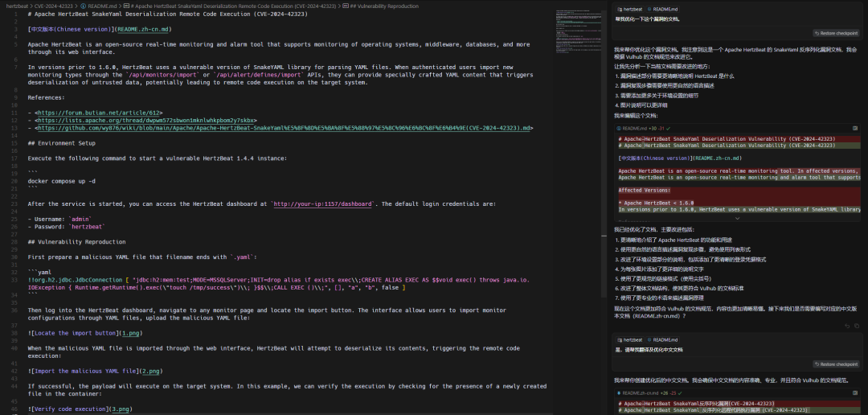
Task: Open README.zh-cn.md diff in editor icon
Action: point(855,392)
